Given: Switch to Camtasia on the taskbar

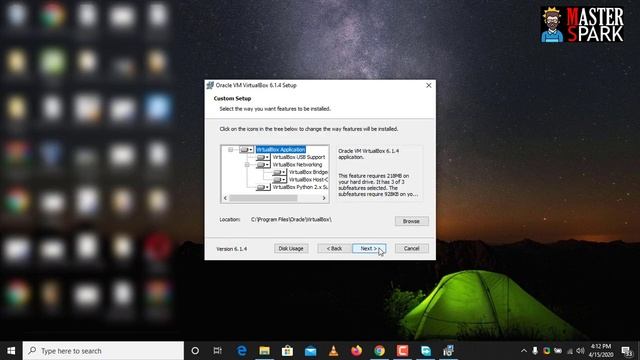Looking at the screenshot, I should [x=402, y=351].
